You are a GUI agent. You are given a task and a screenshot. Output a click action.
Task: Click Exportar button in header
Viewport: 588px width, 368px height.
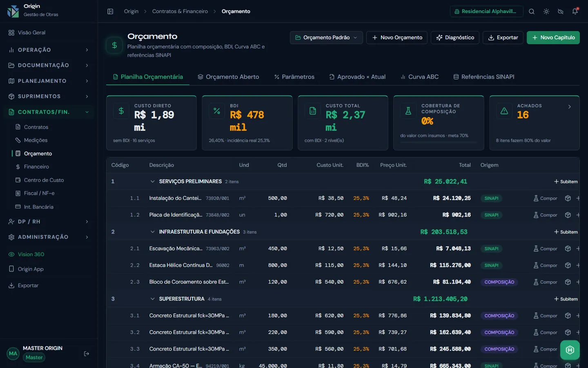pyautogui.click(x=503, y=38)
